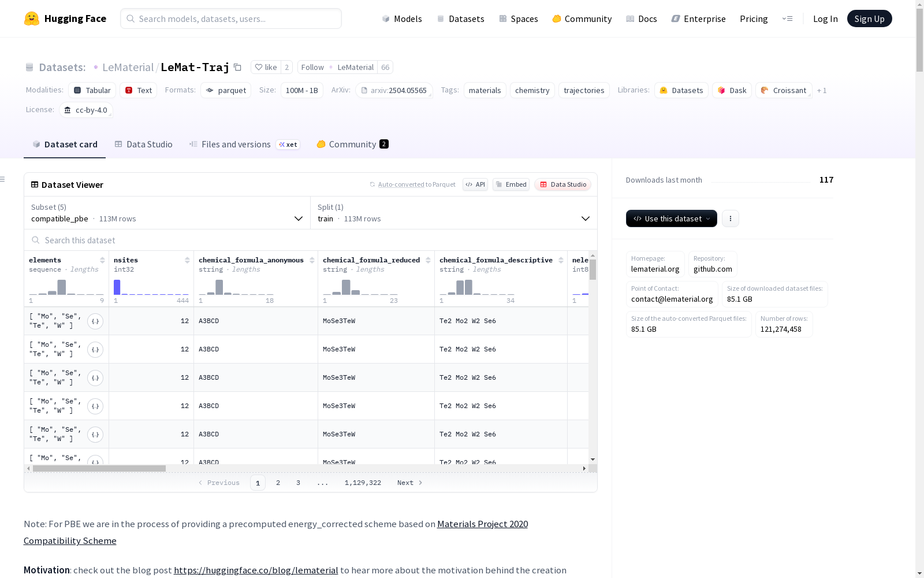Switch to the Dataset card tab
The height and width of the screenshot is (578, 924).
pos(65,144)
